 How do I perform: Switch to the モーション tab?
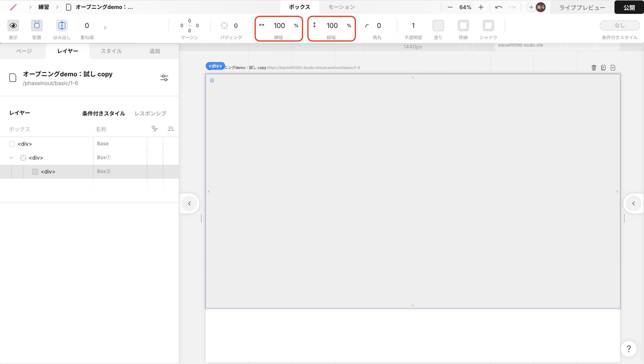tap(341, 7)
